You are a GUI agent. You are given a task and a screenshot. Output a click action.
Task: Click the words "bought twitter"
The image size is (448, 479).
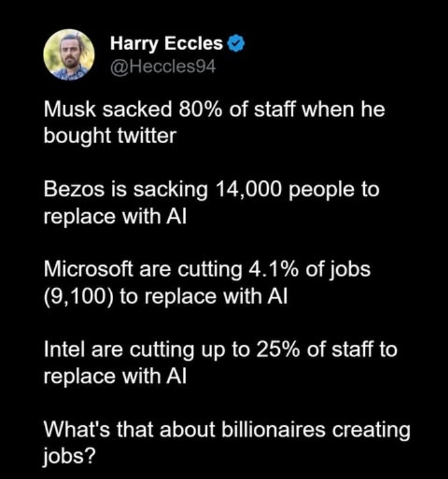click(x=109, y=136)
